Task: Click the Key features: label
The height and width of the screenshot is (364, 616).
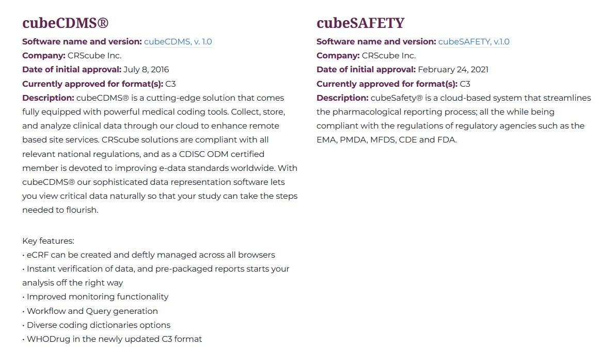Action: click(x=49, y=241)
